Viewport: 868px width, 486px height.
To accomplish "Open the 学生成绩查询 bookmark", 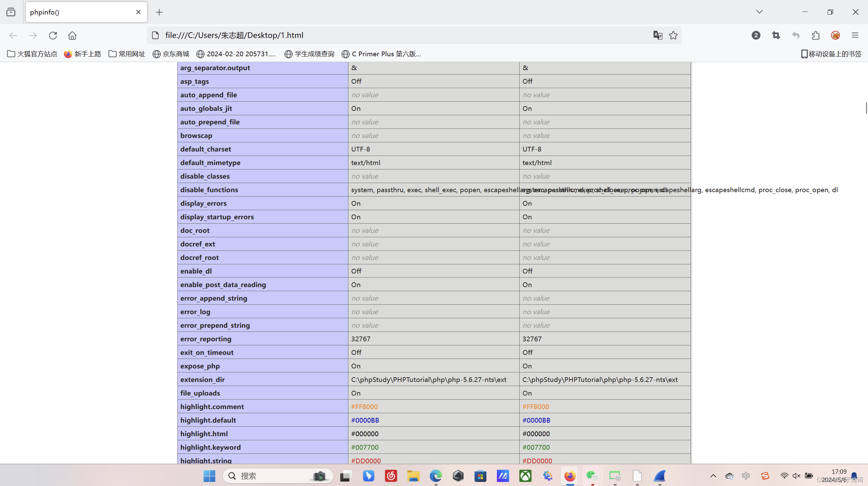I will (x=309, y=54).
